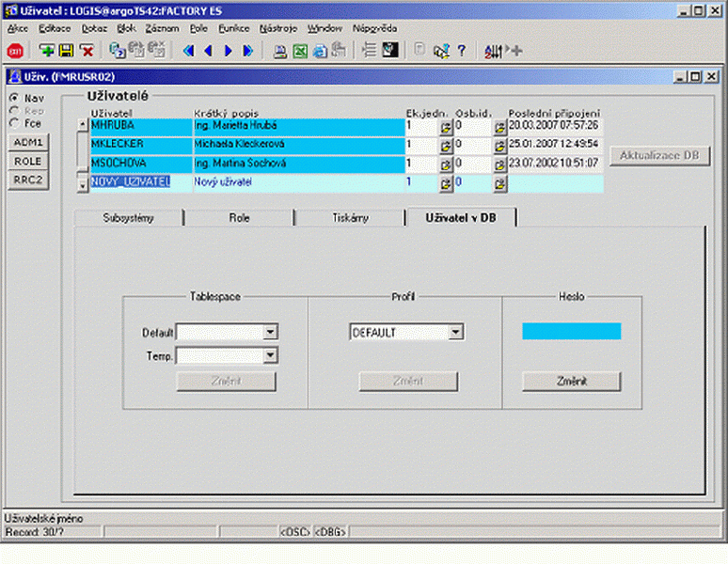Switch to the Tiskárny tab
This screenshot has height=564, width=728.
click(350, 218)
